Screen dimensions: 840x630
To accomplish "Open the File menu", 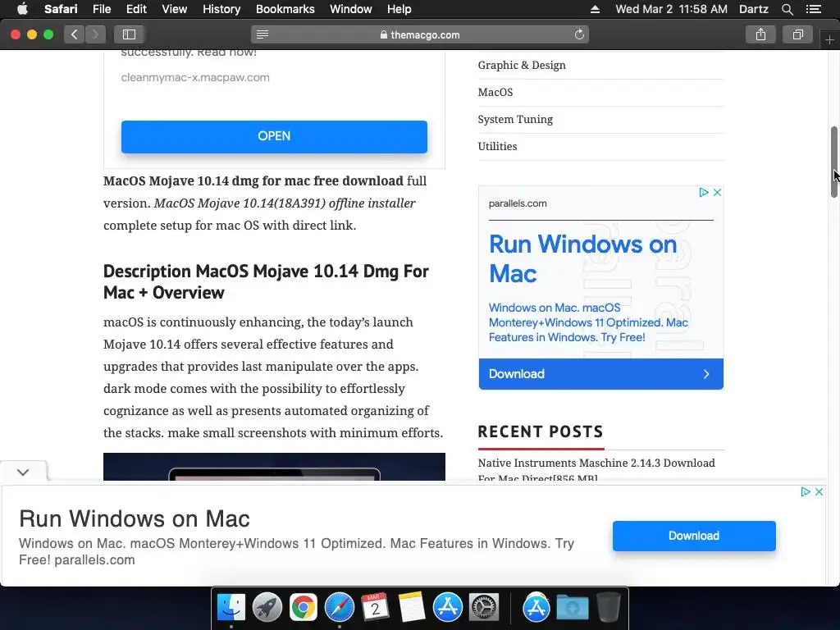I will 101,9.
